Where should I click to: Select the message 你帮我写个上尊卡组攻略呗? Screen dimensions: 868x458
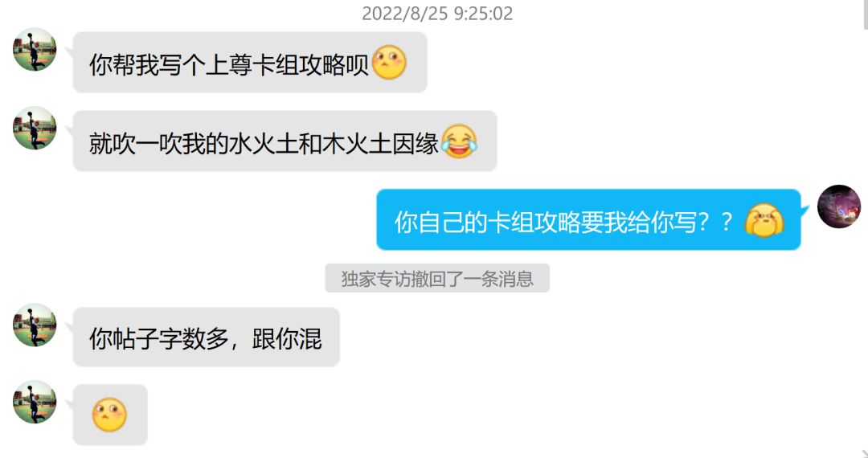[x=250, y=63]
